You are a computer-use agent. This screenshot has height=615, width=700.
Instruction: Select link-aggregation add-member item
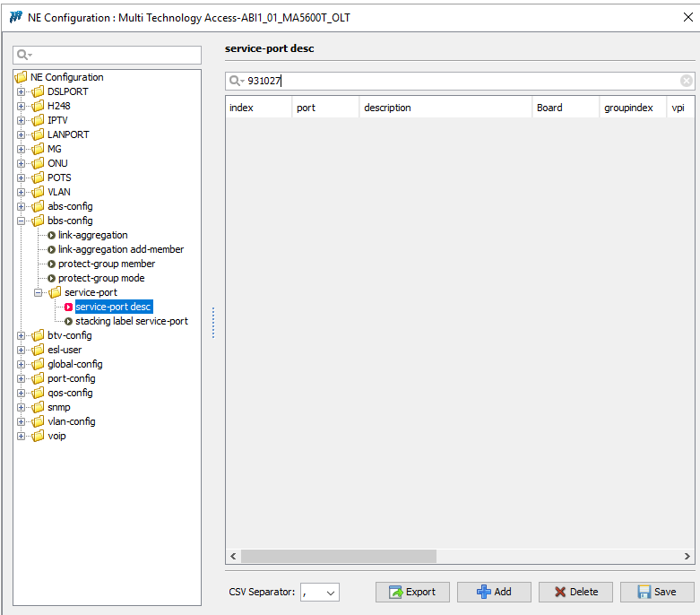click(x=121, y=249)
